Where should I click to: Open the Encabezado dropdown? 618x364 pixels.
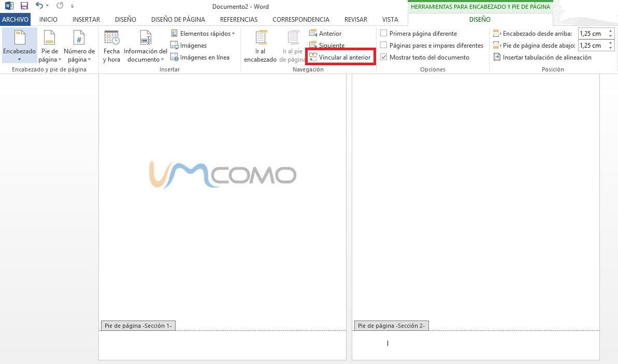coord(19,47)
